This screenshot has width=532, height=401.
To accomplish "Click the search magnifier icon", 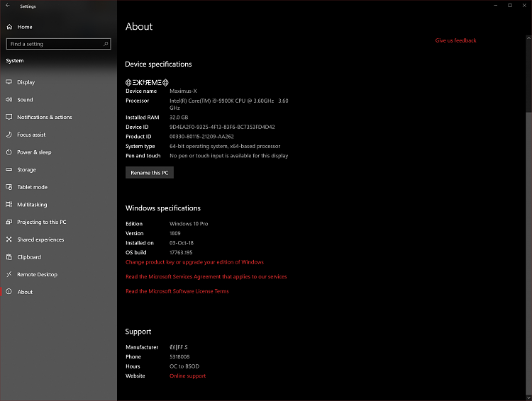I will 106,44.
